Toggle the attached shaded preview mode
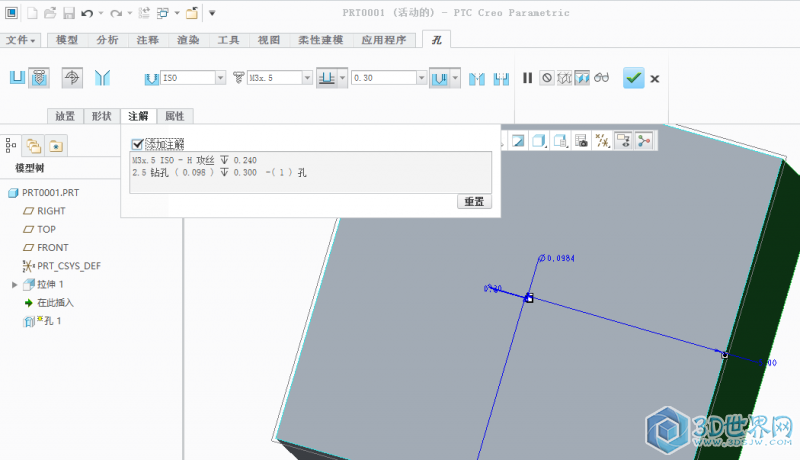This screenshot has width=800, height=460. [x=582, y=78]
